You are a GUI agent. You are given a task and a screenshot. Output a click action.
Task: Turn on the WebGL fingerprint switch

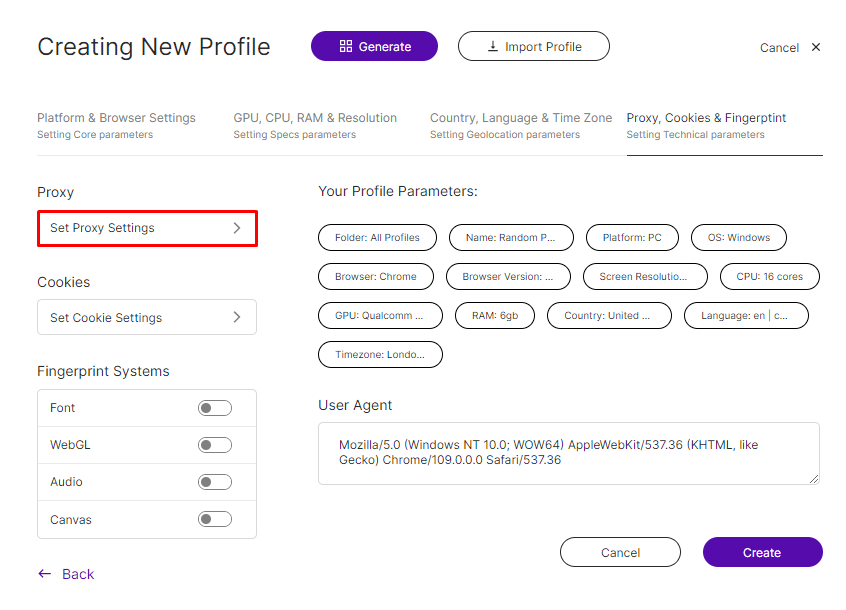coord(215,445)
